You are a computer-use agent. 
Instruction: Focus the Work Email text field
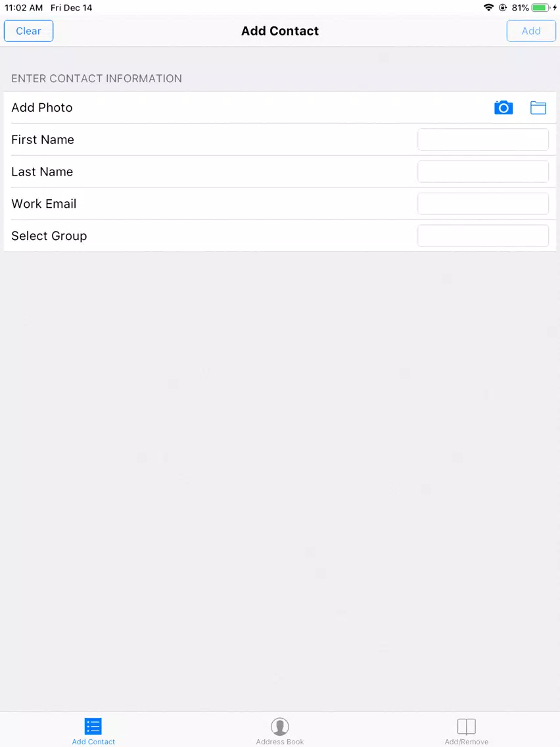point(483,203)
